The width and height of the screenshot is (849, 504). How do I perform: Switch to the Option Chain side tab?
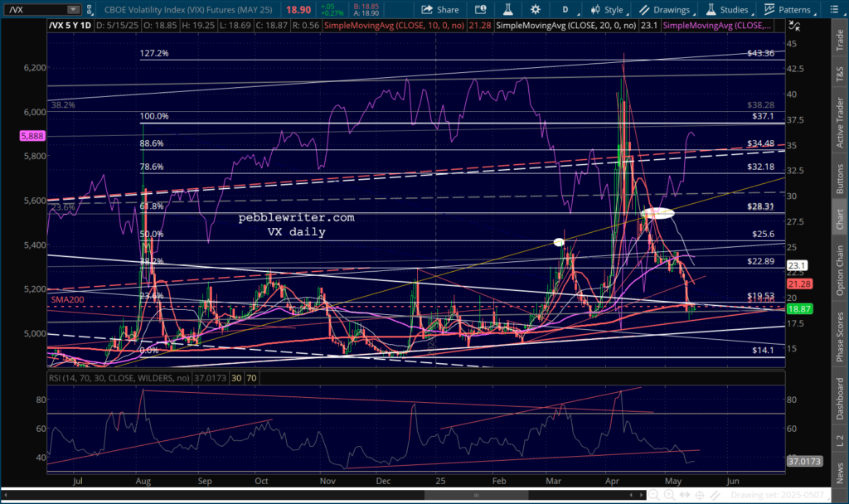pos(839,269)
